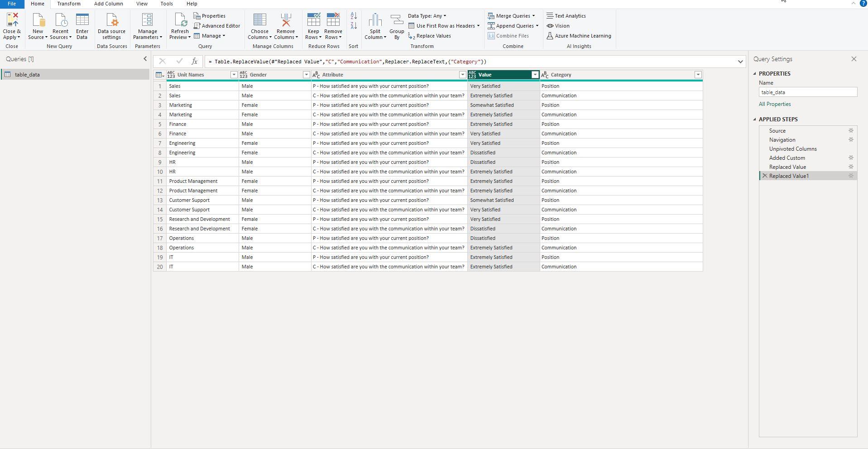Click the Keep Rows icon
Image resolution: width=868 pixels, height=449 pixels.
[x=313, y=20]
